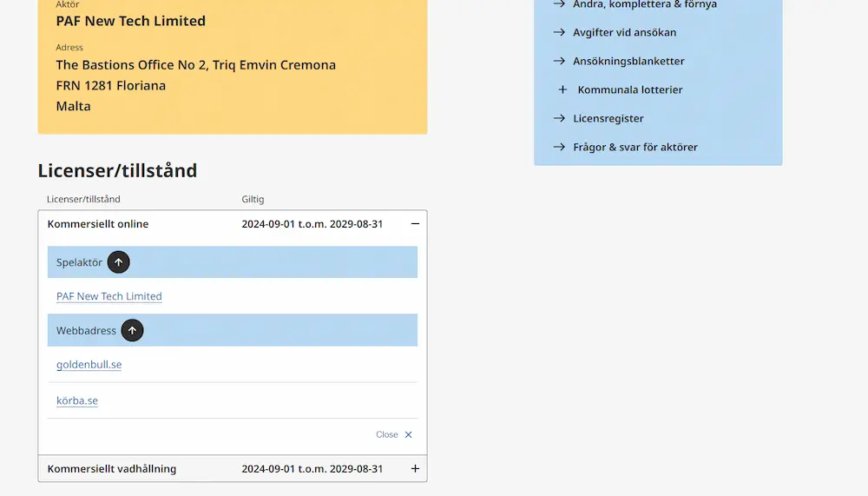This screenshot has width=868, height=496.
Task: Collapse the Kommersiellt online row with minus icon
Action: tap(415, 224)
